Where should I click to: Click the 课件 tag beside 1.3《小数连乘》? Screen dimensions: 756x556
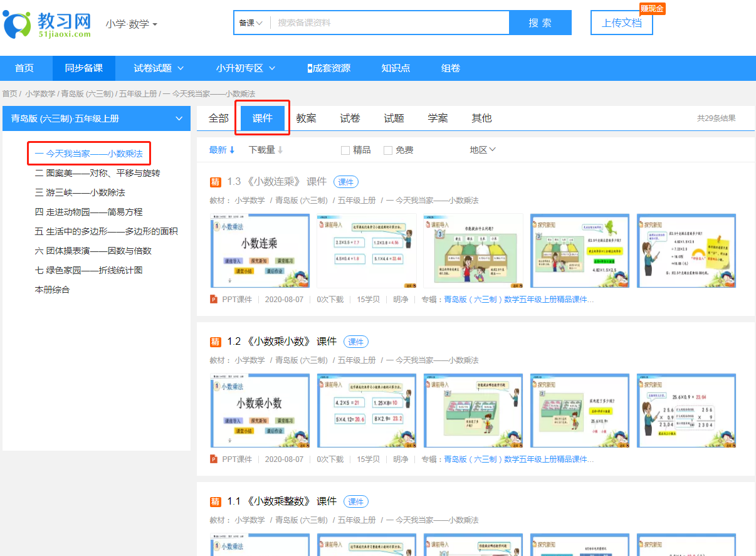click(x=346, y=182)
